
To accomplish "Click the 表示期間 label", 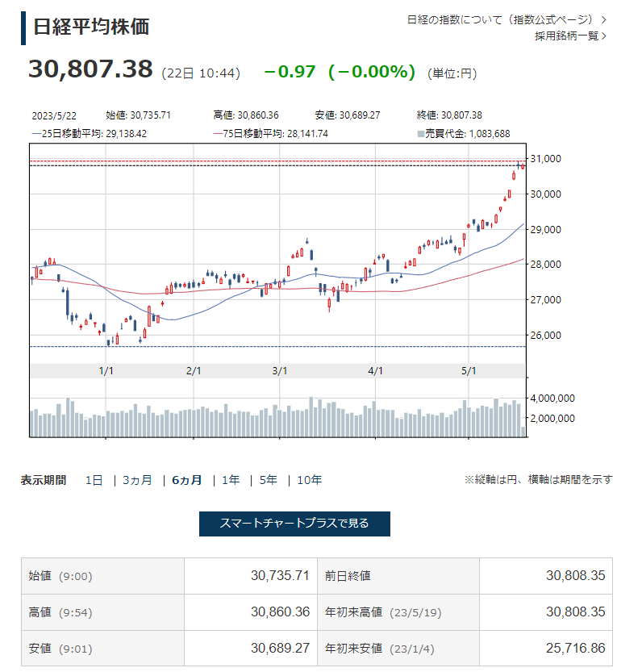I will (x=44, y=480).
